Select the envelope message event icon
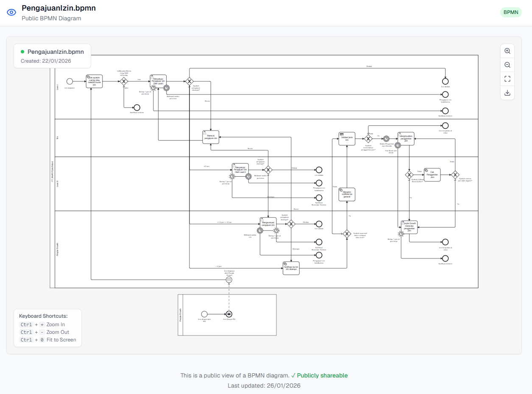The width and height of the screenshot is (532, 394). point(229,280)
